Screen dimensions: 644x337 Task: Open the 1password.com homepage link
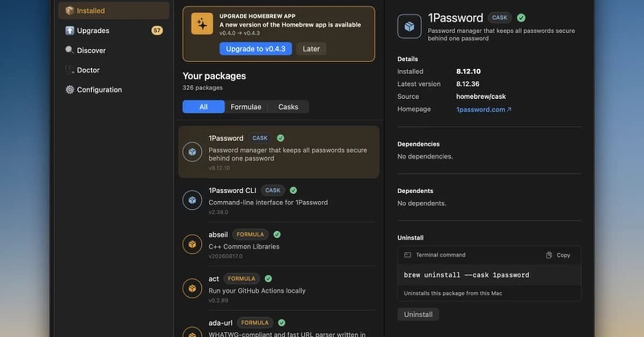[x=484, y=109]
